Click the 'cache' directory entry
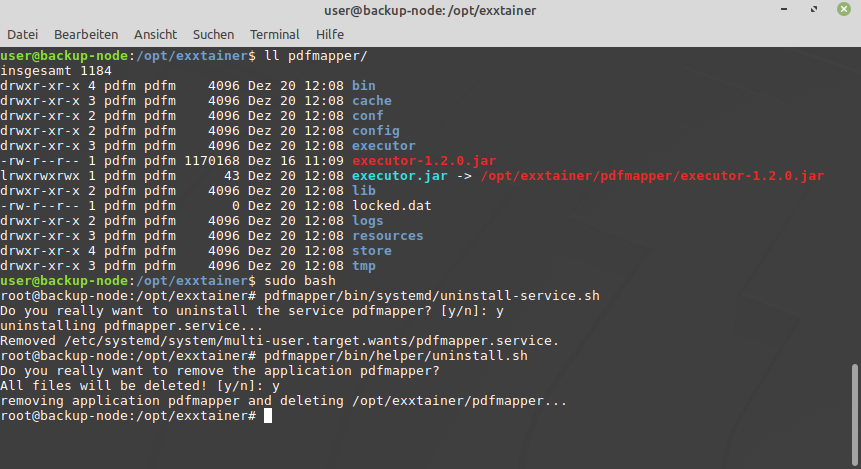 pos(371,101)
